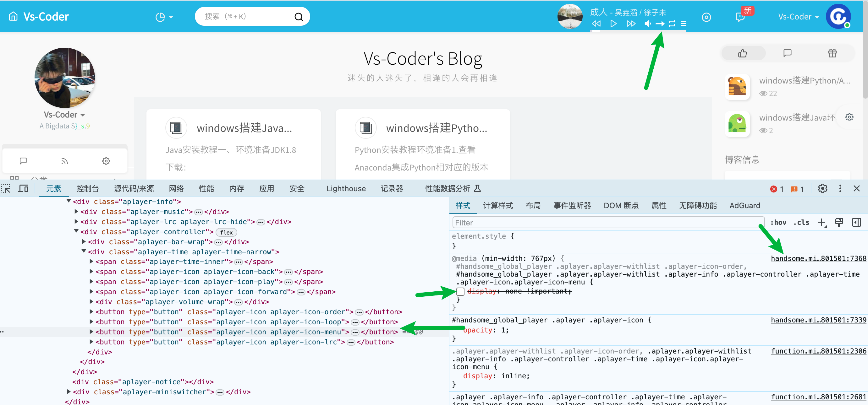
Task: Open DevTools settings gear
Action: coord(822,188)
